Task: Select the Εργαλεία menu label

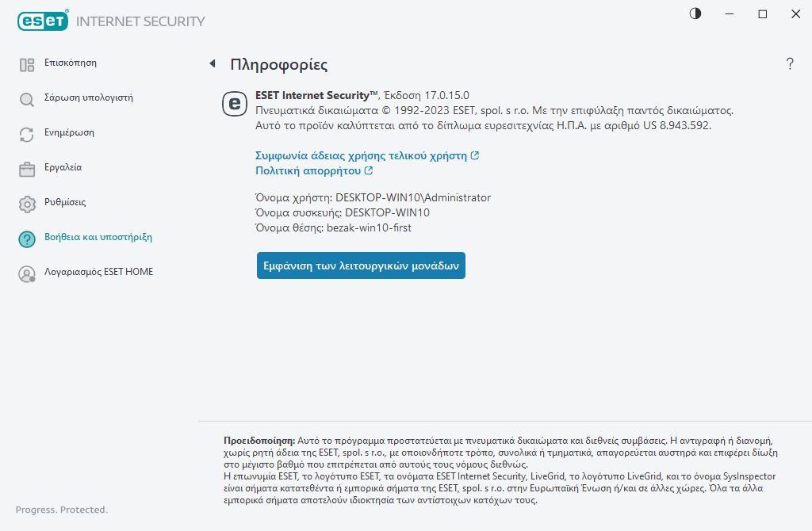Action: point(63,167)
